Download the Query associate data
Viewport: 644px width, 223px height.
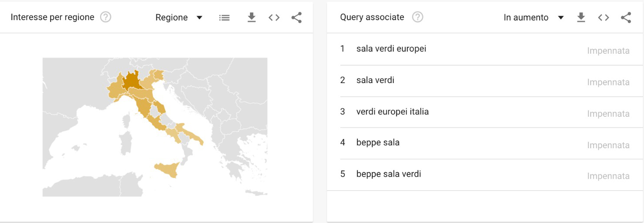[x=581, y=17]
